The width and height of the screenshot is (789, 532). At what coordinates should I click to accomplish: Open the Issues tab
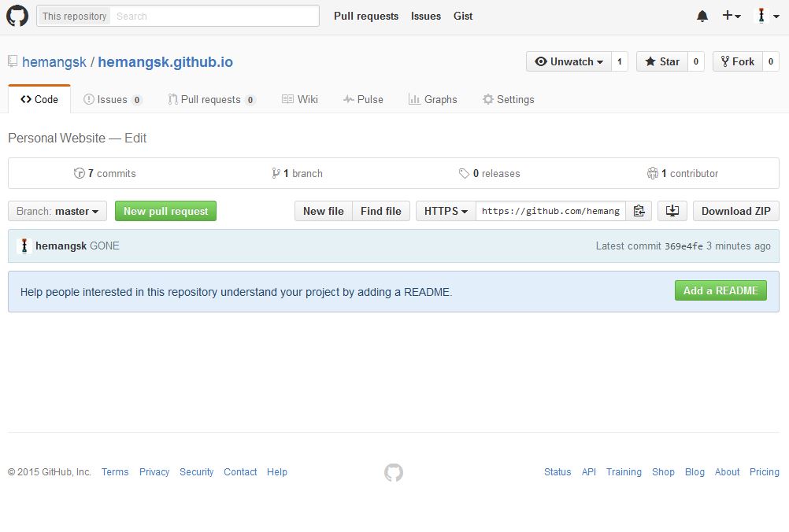(x=113, y=100)
